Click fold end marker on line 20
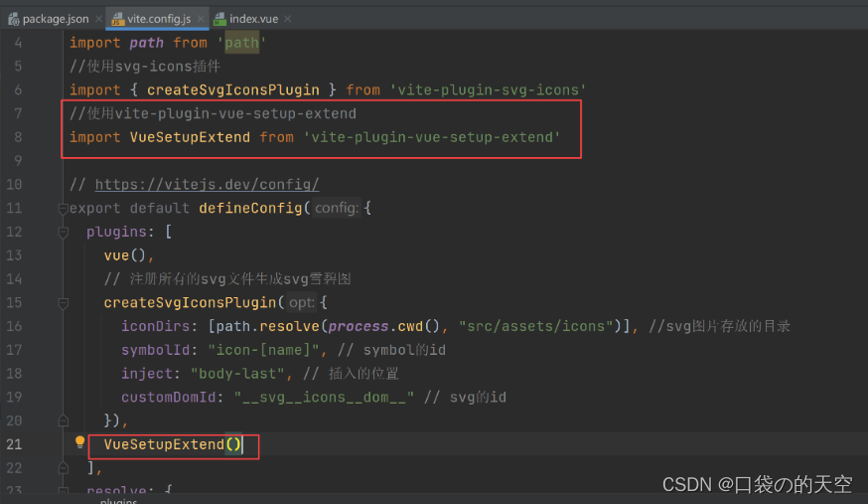Viewport: 868px width, 504px height. tap(64, 420)
